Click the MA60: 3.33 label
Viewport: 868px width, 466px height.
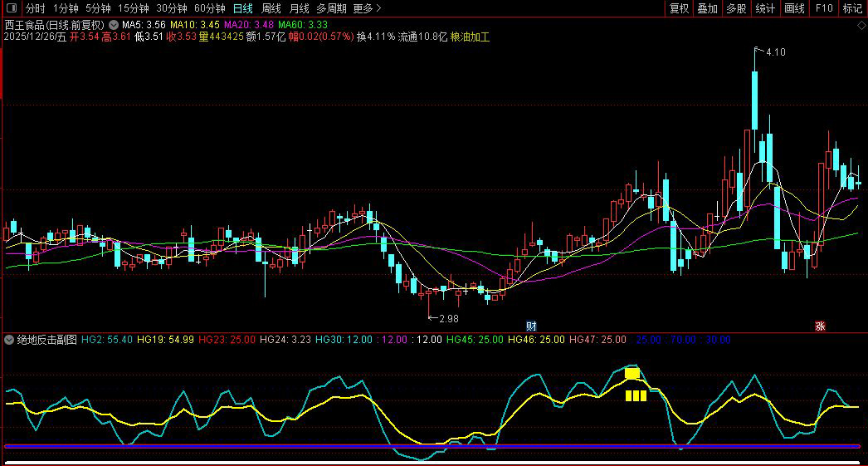coord(302,25)
